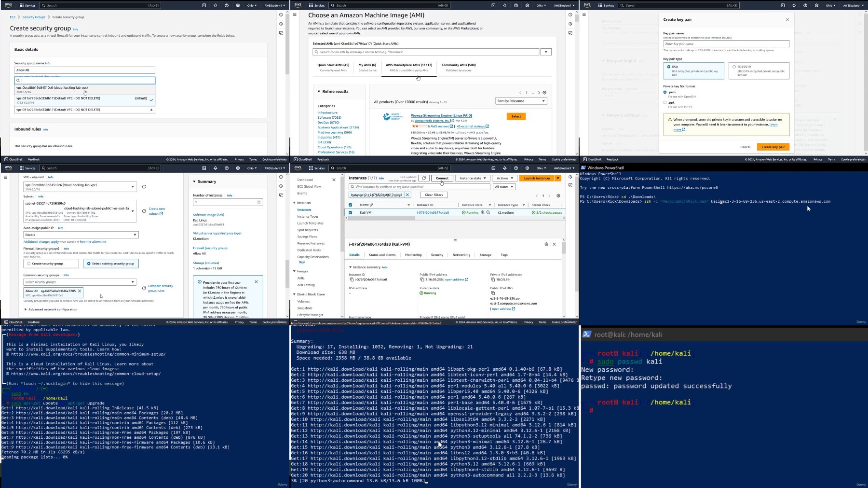868x488 pixels.
Task: Select ED25519 key pair type
Action: pos(734,67)
